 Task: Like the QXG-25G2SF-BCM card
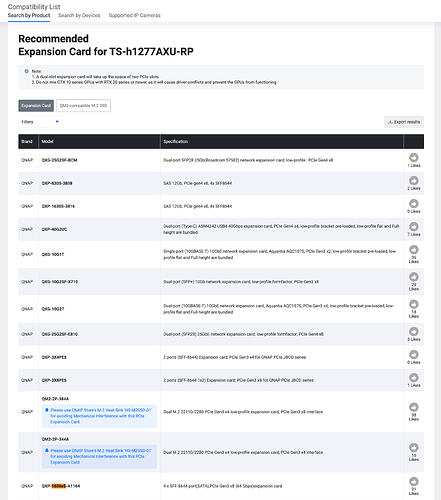[x=414, y=157]
